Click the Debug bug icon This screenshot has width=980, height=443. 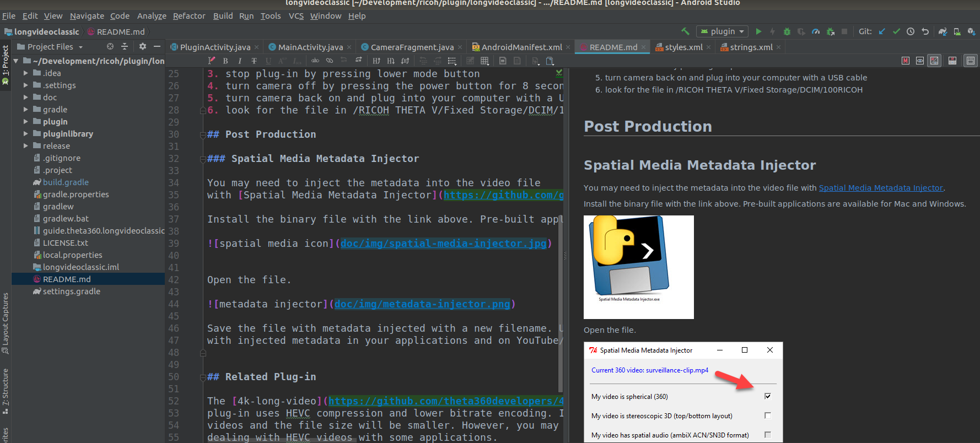[x=787, y=31]
